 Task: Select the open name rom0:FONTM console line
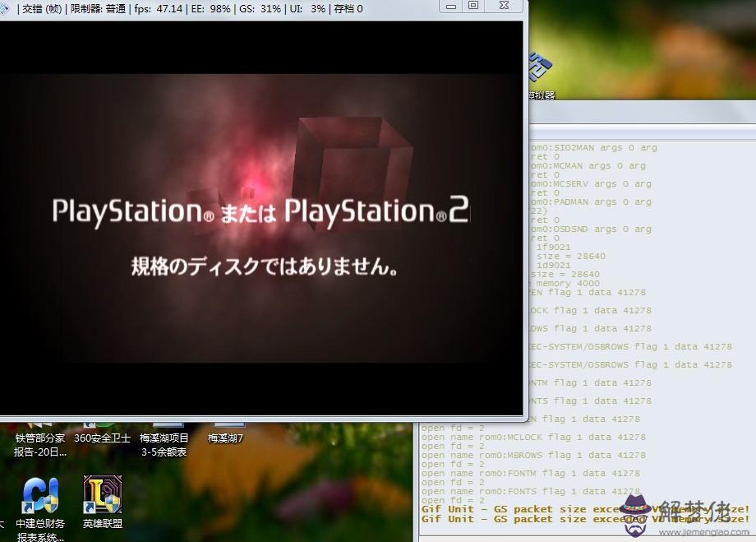[530, 474]
